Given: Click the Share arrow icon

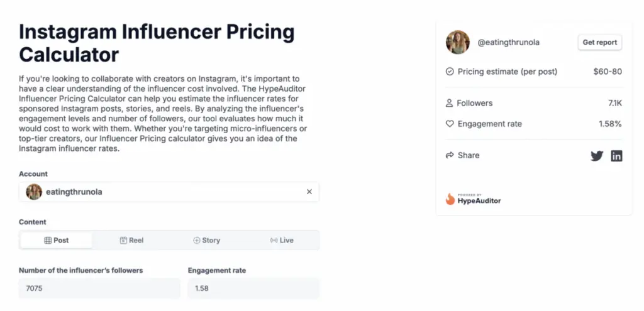Looking at the screenshot, I should click(x=450, y=155).
